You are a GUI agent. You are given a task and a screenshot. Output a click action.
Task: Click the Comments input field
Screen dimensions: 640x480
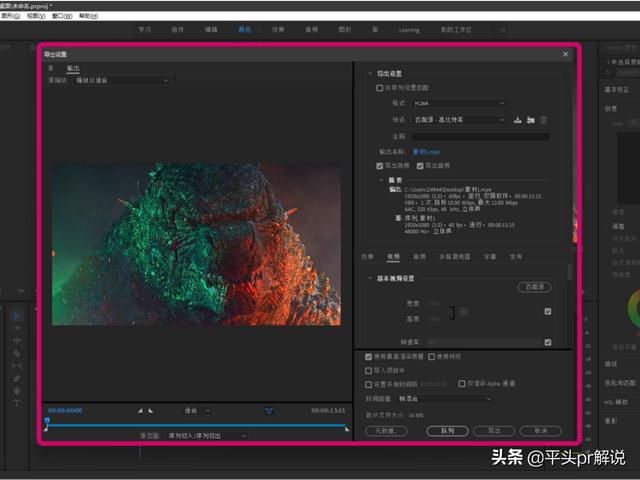point(480,137)
